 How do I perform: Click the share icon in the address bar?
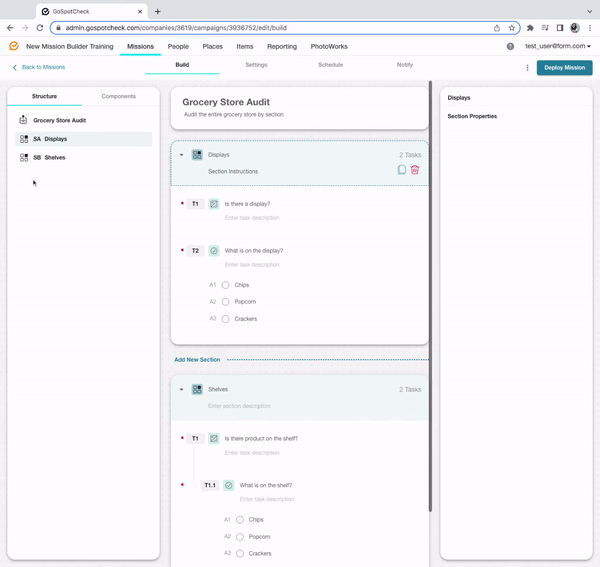tap(497, 28)
